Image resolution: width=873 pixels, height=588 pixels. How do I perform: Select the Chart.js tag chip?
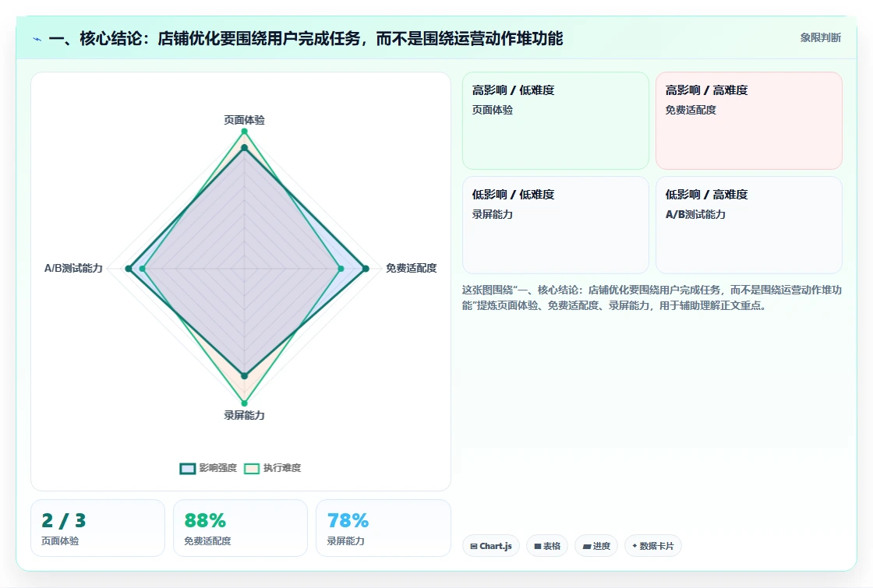click(491, 546)
